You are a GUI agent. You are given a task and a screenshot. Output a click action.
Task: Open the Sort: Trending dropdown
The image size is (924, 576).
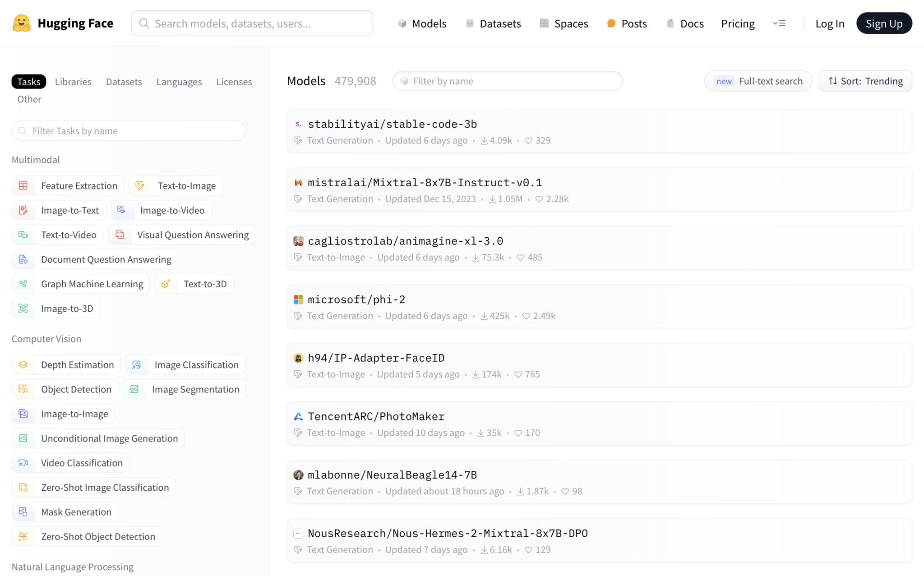865,81
